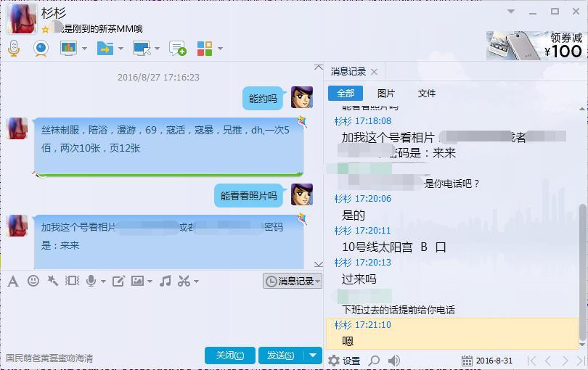Toggle the speaker sound icon

click(x=393, y=361)
